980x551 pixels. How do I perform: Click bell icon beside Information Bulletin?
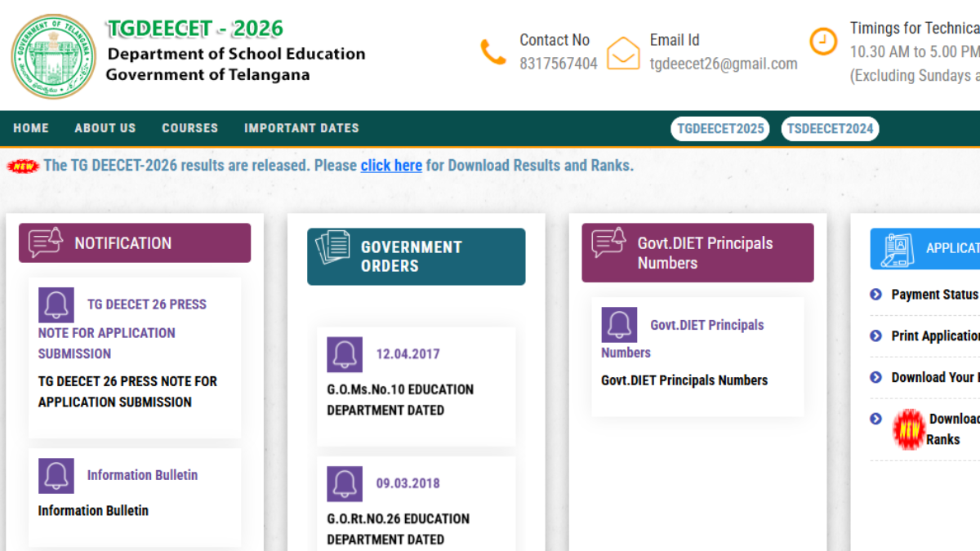point(56,475)
